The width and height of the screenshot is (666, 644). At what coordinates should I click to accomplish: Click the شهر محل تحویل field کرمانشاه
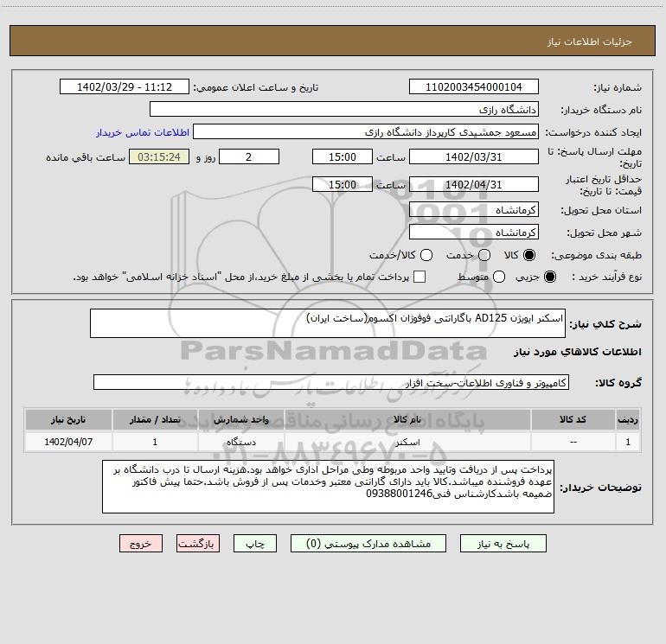click(x=474, y=232)
